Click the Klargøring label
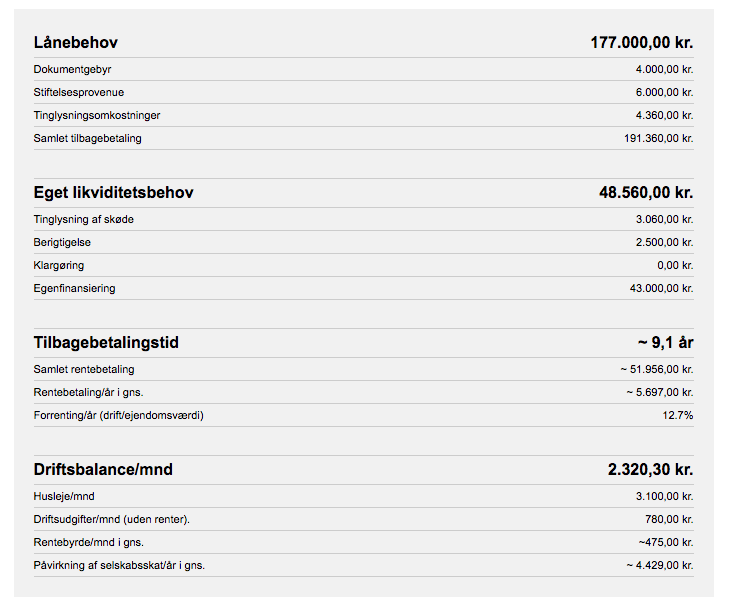The width and height of the screenshot is (730, 610). (x=59, y=265)
